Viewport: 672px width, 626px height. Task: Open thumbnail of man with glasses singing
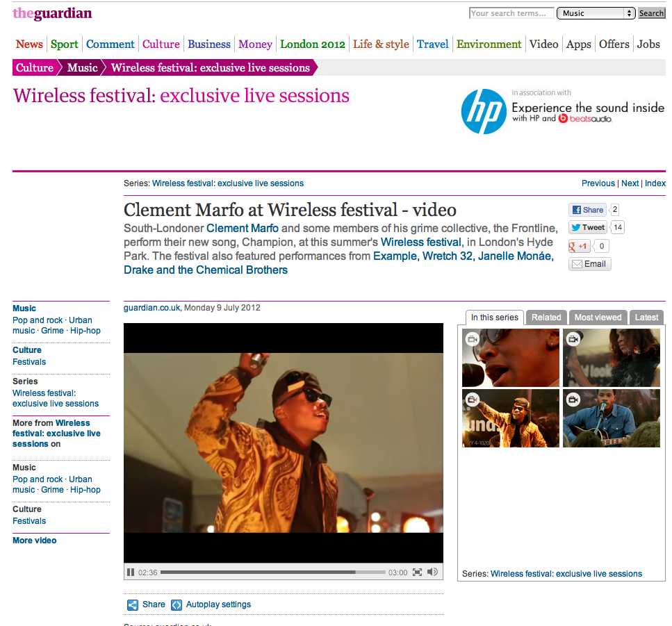click(x=511, y=358)
